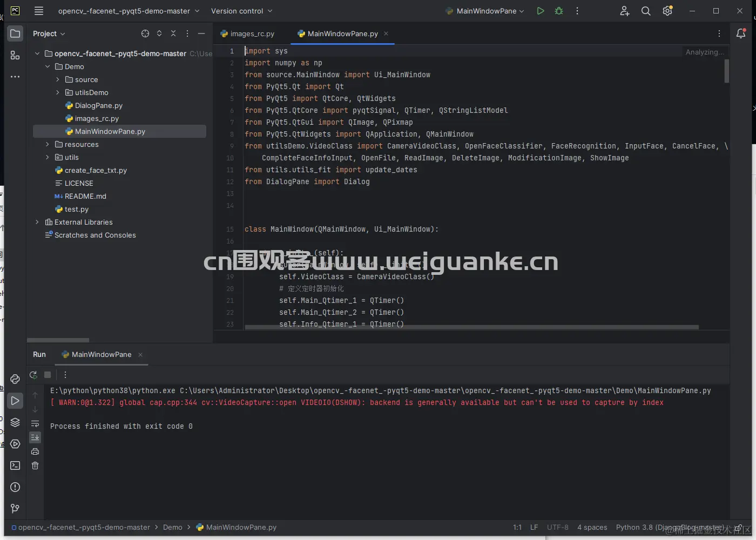Hide the Project panel
The image size is (756, 540).
(x=201, y=33)
